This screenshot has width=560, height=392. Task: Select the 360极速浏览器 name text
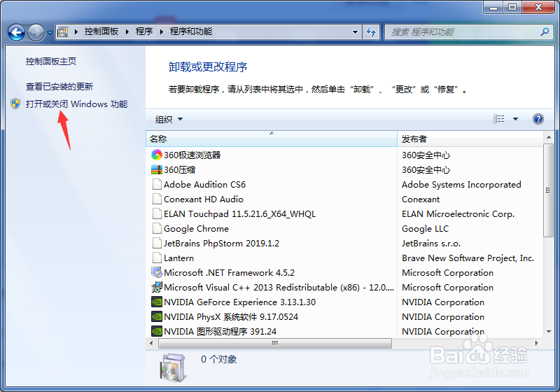pyautogui.click(x=192, y=155)
